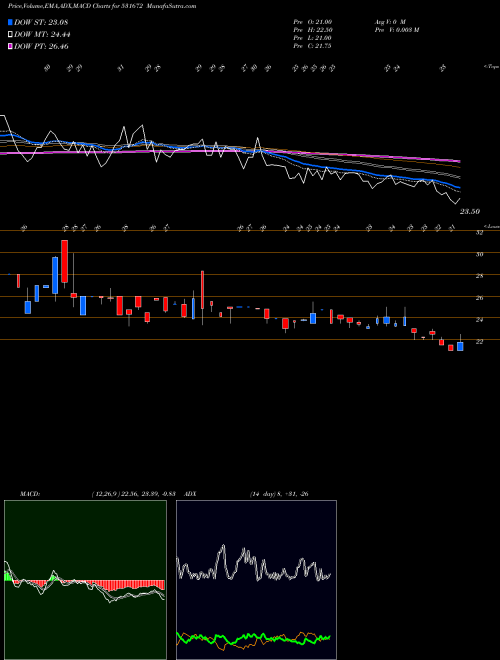Click the 'Pre V: 0.003 M' volume text
The width and height of the screenshot is (500, 660).
click(397, 30)
